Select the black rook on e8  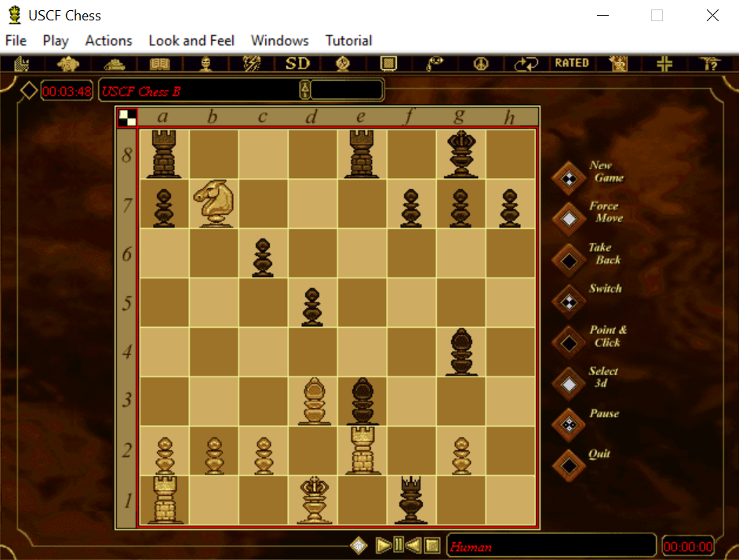tap(362, 155)
